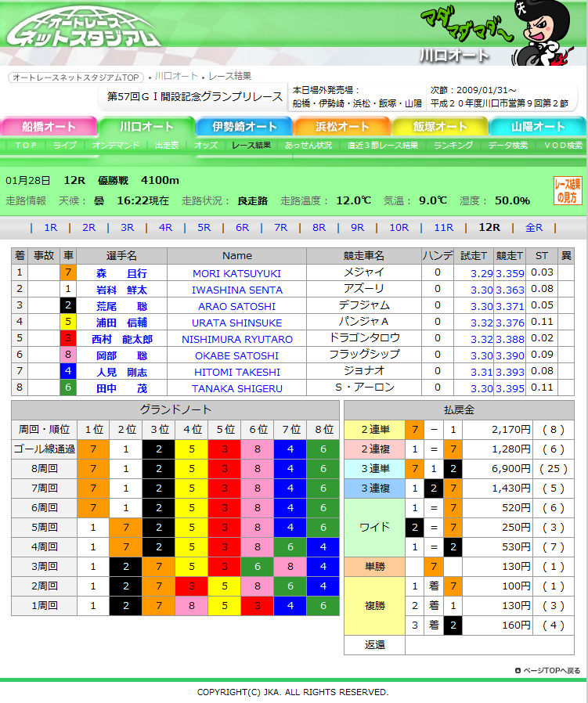Switch to the 山陽オート tab
The image size is (588, 703).
coord(538,127)
